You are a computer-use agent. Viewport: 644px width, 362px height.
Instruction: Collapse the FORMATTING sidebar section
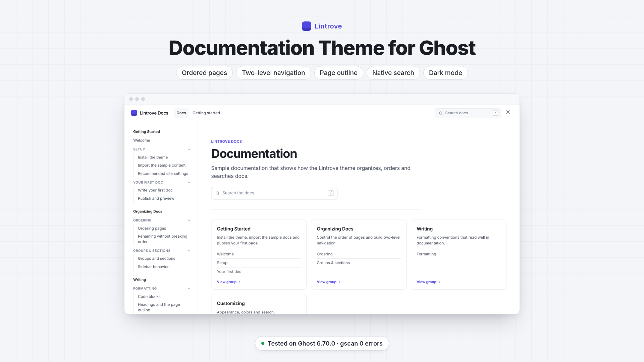click(189, 289)
